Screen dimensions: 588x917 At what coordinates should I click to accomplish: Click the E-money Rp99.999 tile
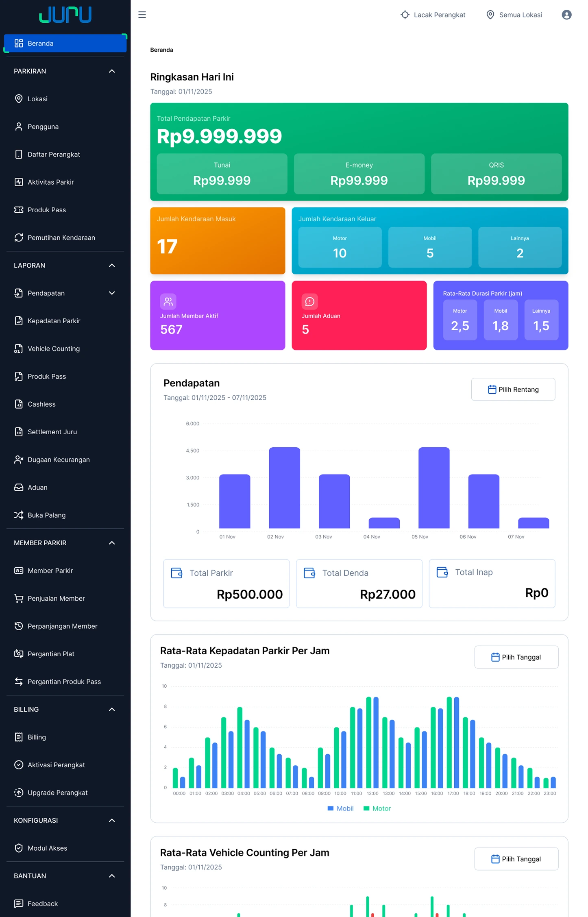pyautogui.click(x=359, y=174)
